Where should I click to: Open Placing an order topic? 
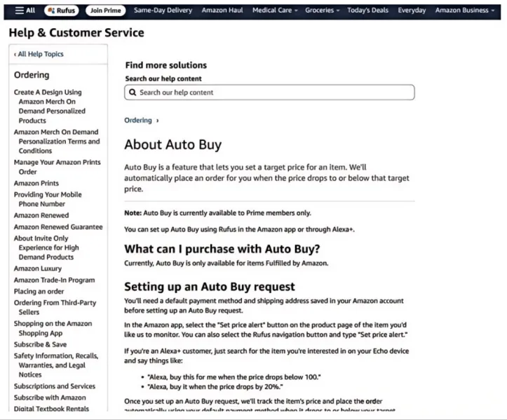tap(39, 291)
